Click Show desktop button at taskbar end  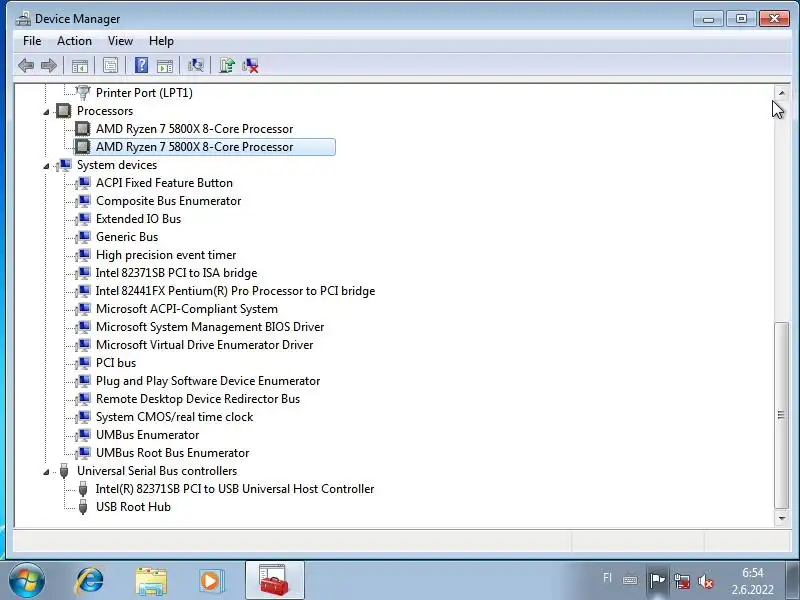tap(792, 580)
